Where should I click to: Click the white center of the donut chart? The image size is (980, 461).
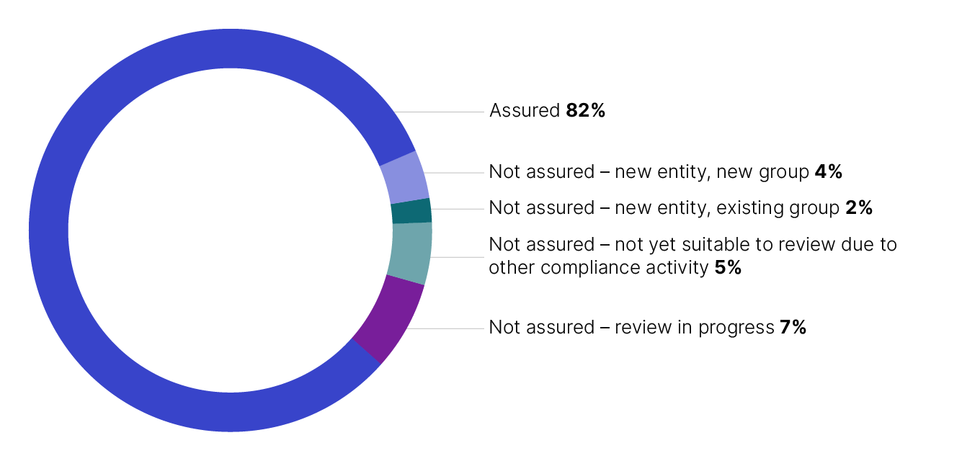[231, 230]
